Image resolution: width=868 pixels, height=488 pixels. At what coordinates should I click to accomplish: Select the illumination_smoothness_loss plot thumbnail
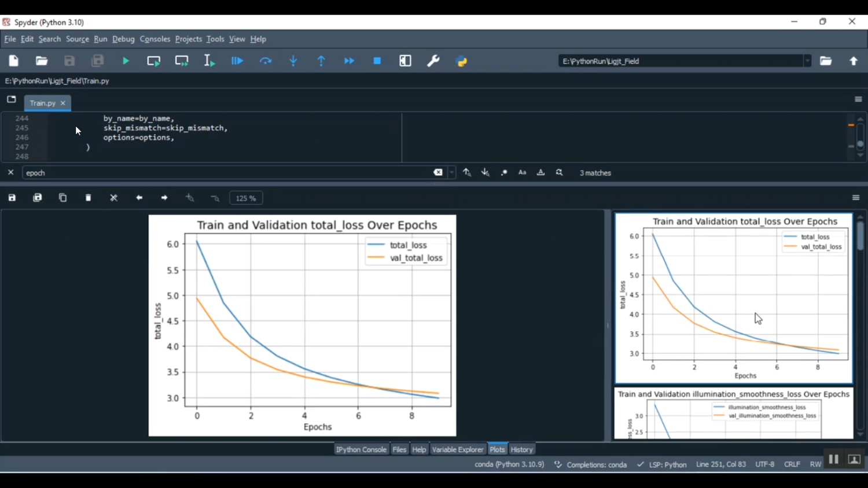click(x=733, y=413)
